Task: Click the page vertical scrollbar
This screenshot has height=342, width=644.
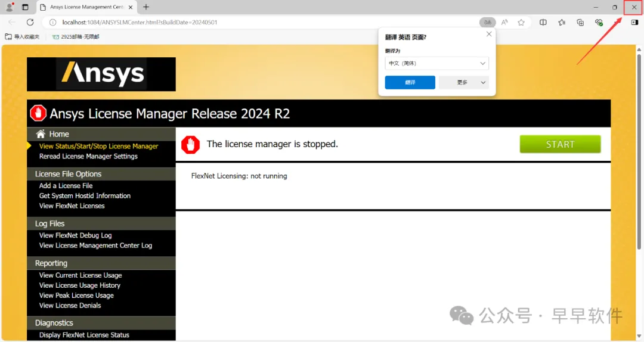Action: (x=639, y=152)
